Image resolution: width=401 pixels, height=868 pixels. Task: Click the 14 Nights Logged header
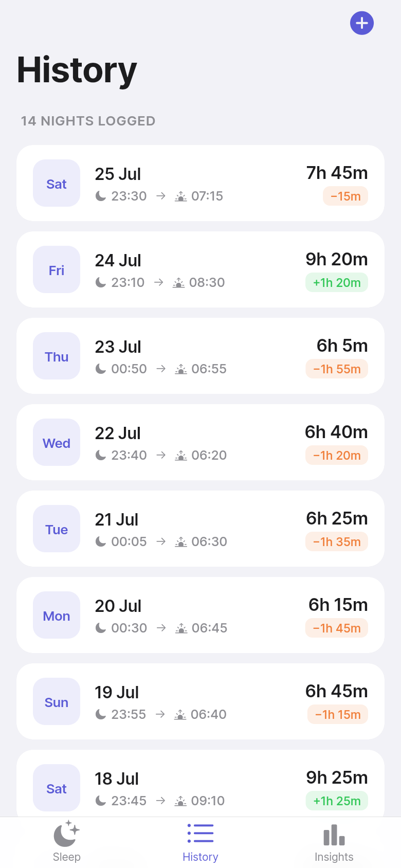tap(88, 121)
